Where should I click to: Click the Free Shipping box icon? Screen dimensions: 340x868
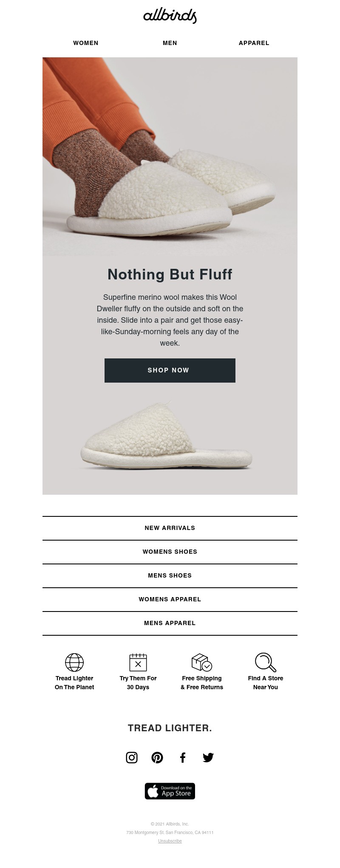coord(202,662)
